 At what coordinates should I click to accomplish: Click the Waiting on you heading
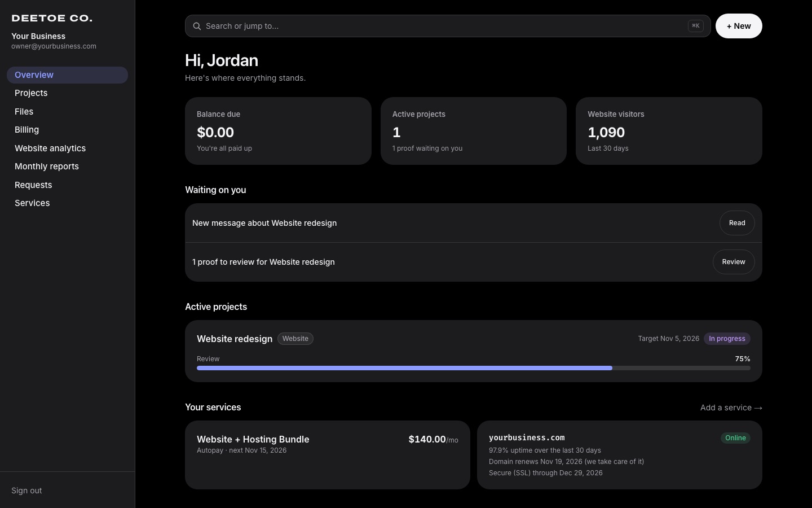215,190
